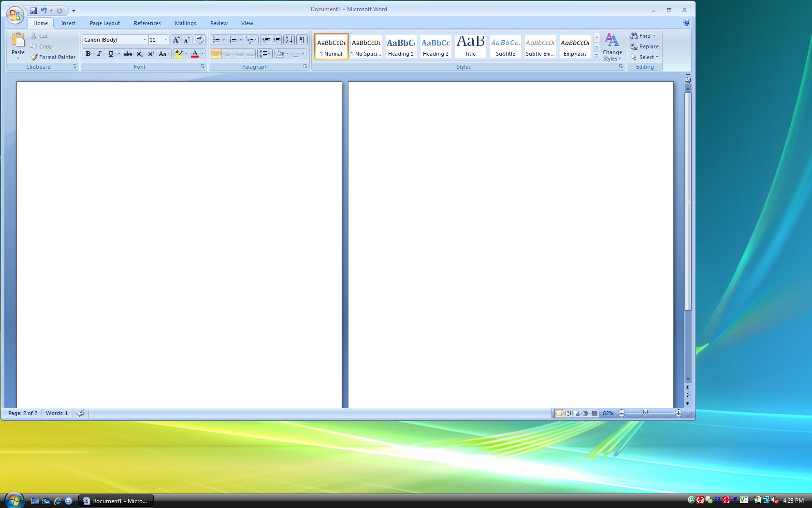Open the Change Case dropdown
The width and height of the screenshot is (812, 508).
click(x=164, y=54)
